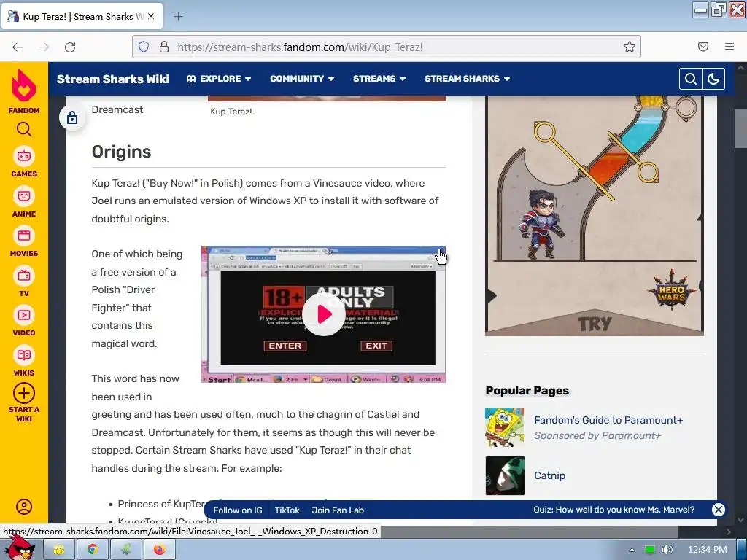Open tracking protection shield icon
This screenshot has width=747, height=560.
[x=144, y=47]
